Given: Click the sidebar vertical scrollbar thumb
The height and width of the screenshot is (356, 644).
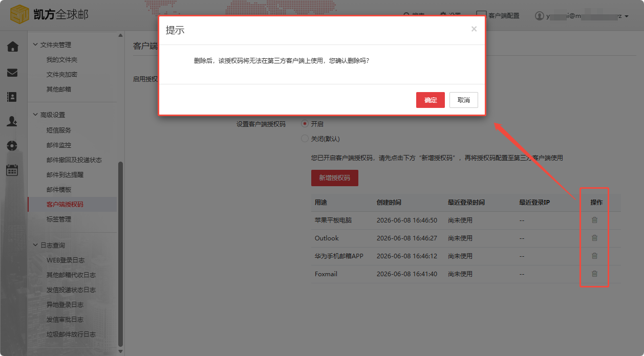Looking at the screenshot, I should point(121,253).
